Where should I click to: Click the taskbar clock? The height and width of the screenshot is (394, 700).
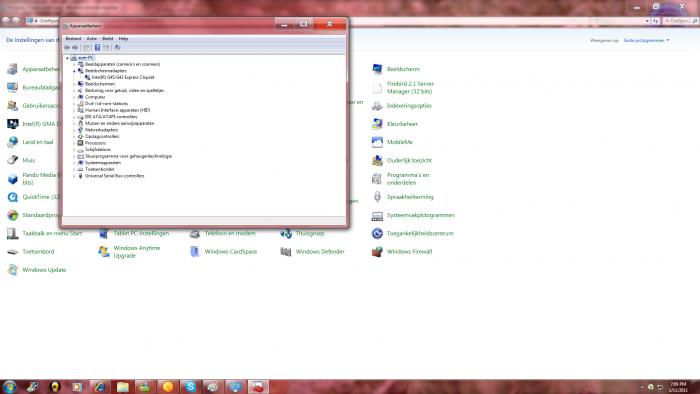tap(678, 387)
